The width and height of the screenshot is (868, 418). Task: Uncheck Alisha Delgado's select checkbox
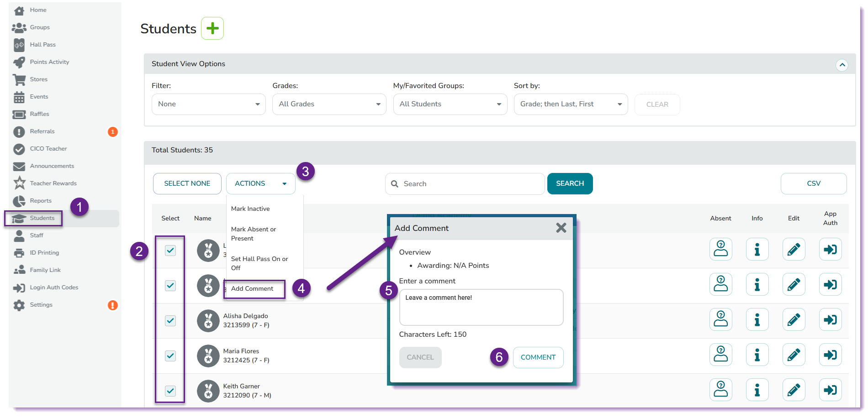[170, 320]
